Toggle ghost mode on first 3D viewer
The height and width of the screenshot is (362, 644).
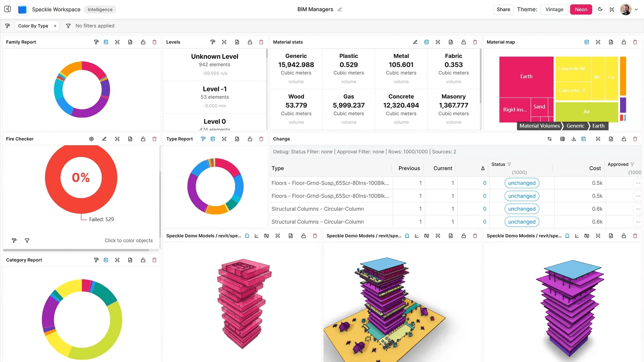point(247,236)
